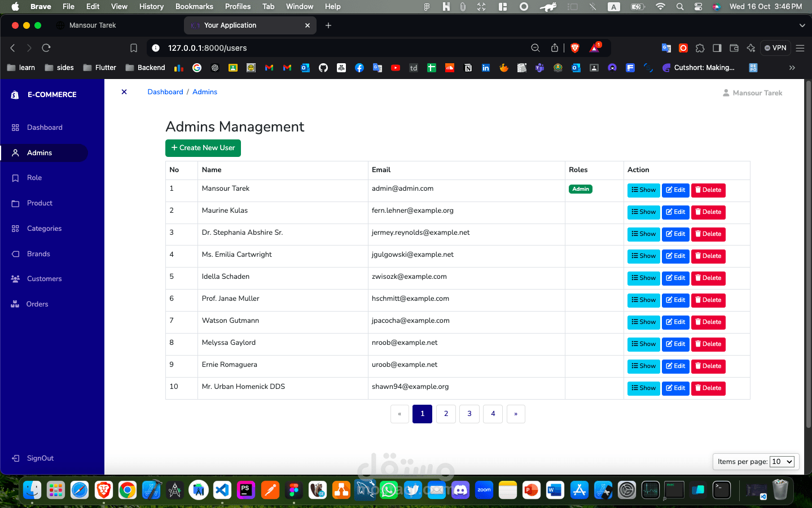Open the Dashboard sidebar item
The height and width of the screenshot is (508, 812).
pyautogui.click(x=44, y=128)
